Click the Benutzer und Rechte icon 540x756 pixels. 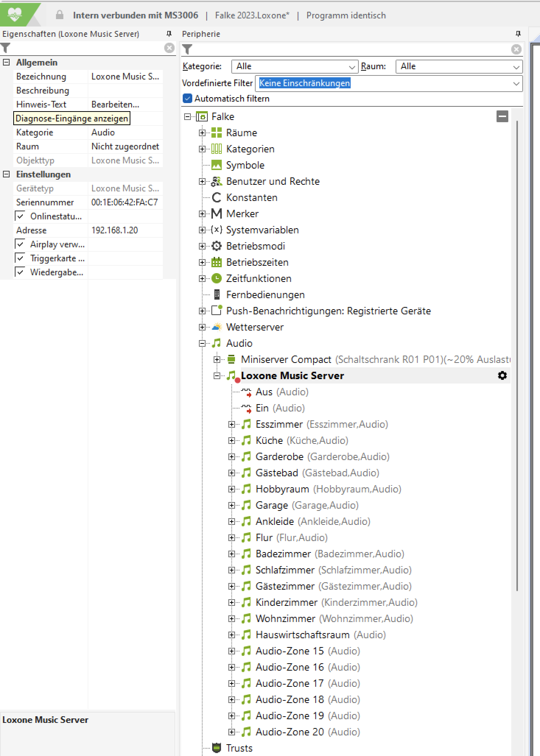[x=217, y=181]
